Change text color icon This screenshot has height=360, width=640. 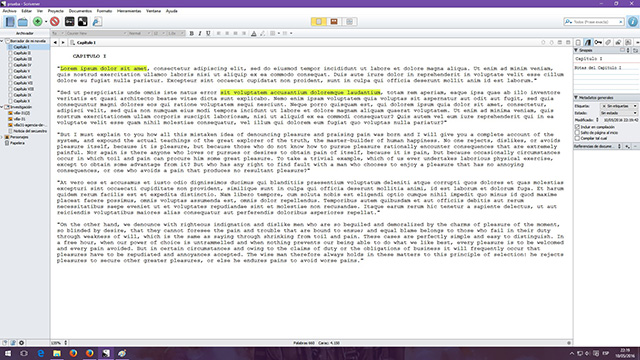click(253, 33)
